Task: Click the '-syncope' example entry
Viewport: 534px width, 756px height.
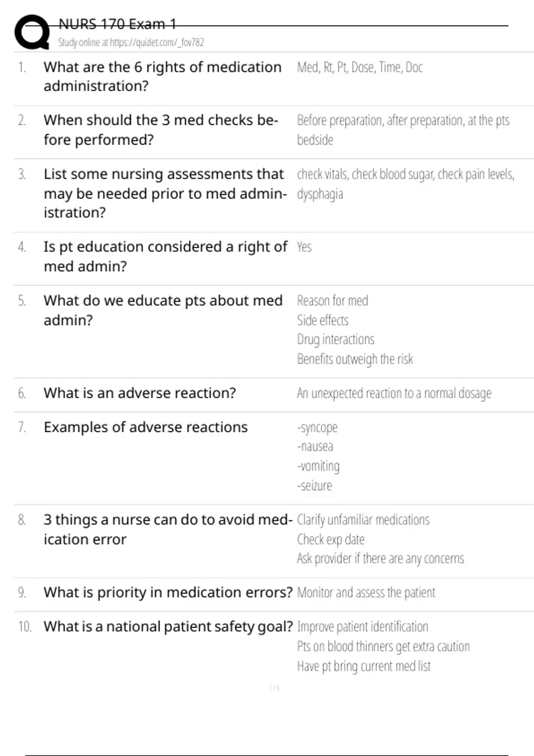Action: 317,427
